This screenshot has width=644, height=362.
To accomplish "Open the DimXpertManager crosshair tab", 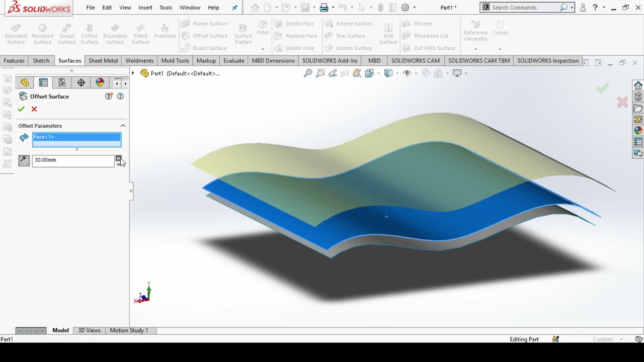I will pos(81,82).
